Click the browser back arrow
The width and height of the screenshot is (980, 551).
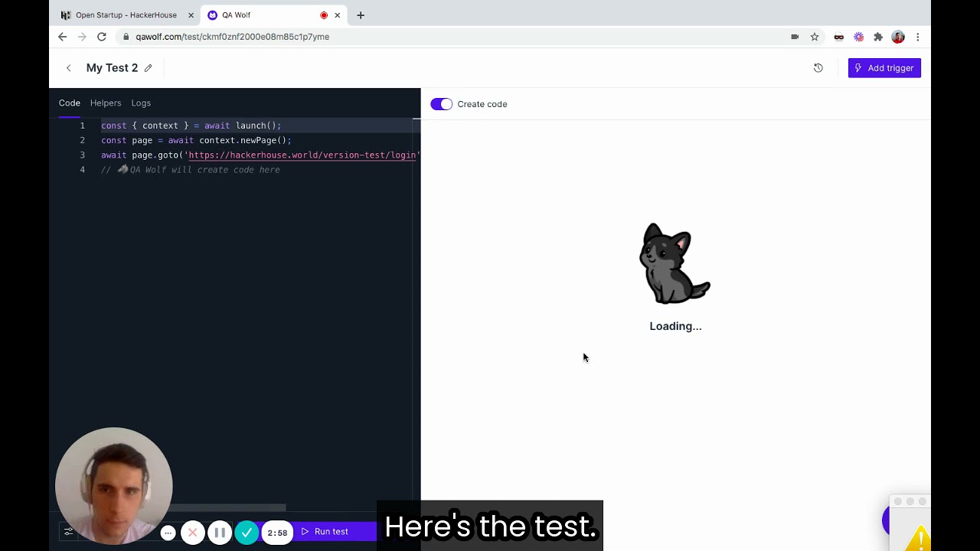click(x=63, y=37)
